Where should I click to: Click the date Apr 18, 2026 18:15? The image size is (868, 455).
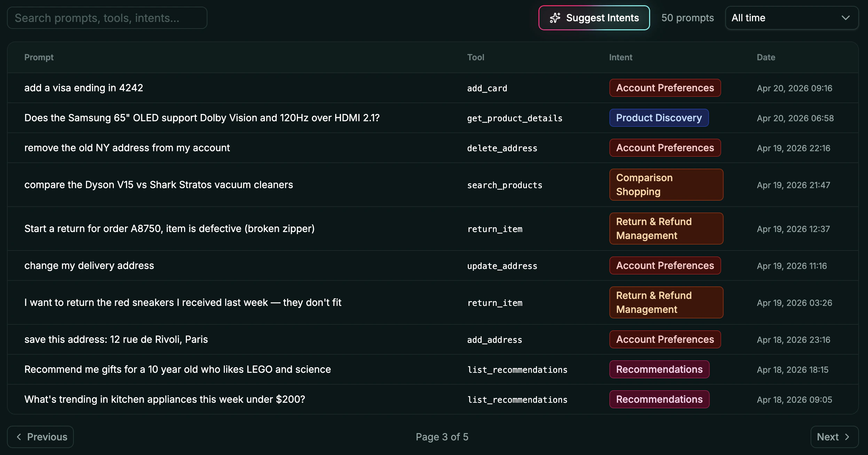(792, 370)
